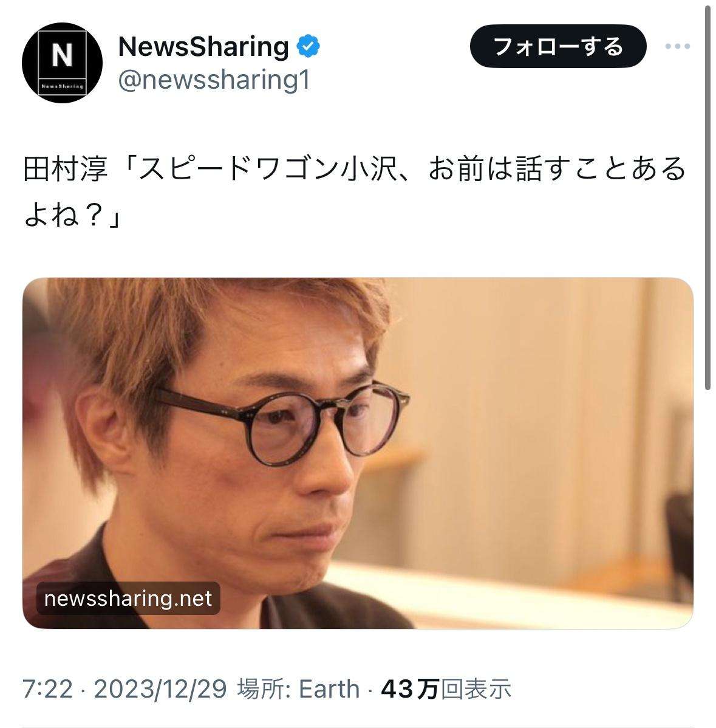The image size is (716, 728).
Task: Click the フォローする follow button
Action: (557, 46)
